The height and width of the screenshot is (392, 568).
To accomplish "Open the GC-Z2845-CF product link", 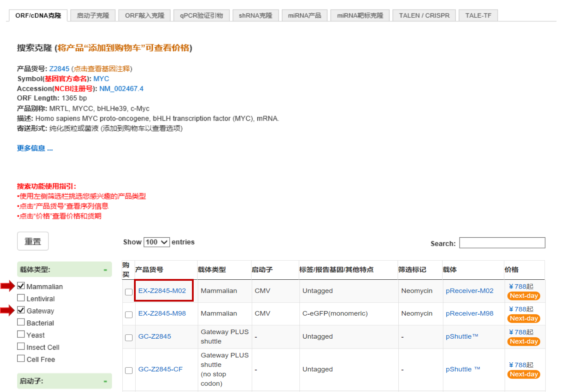I will [x=160, y=369].
